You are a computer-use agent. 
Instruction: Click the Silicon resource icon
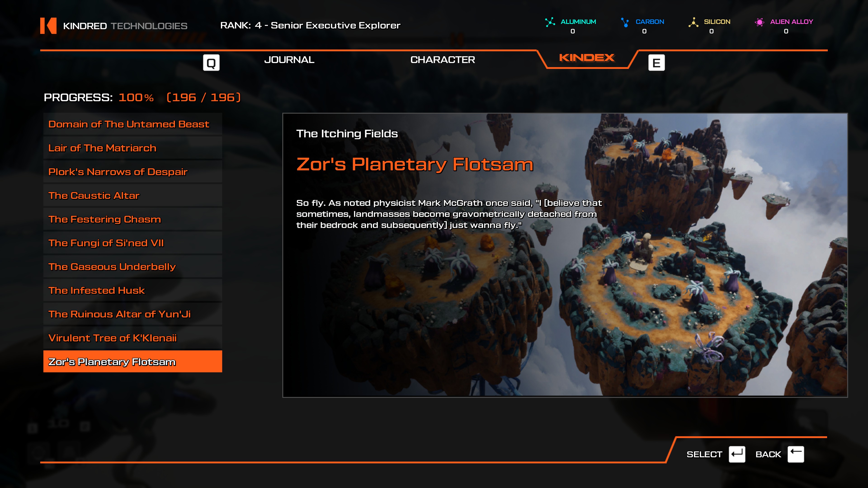pos(693,22)
